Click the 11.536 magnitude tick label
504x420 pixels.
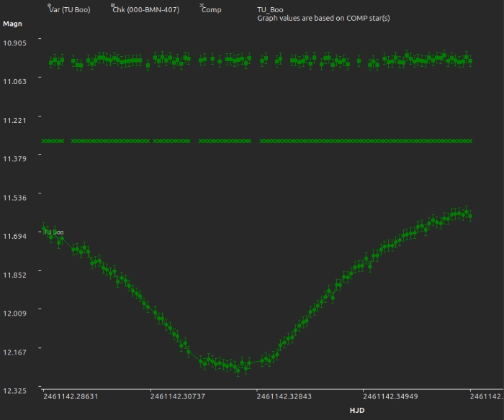click(x=14, y=197)
